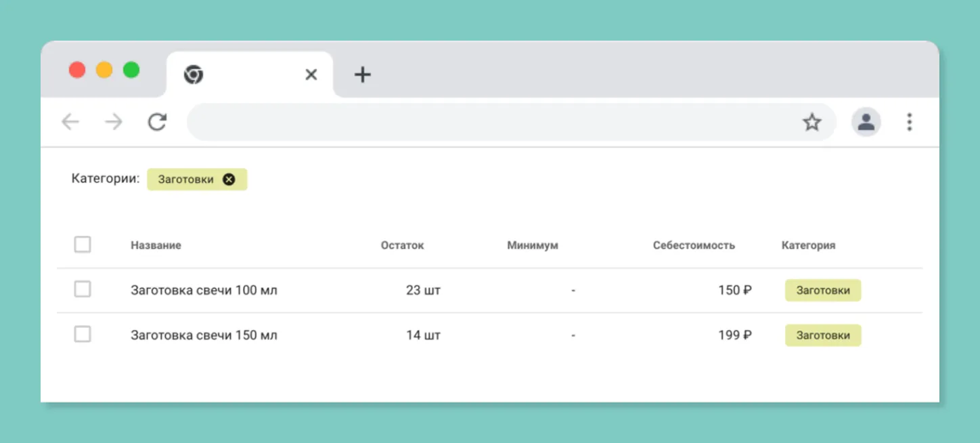Open a new tab with plus icon

363,75
